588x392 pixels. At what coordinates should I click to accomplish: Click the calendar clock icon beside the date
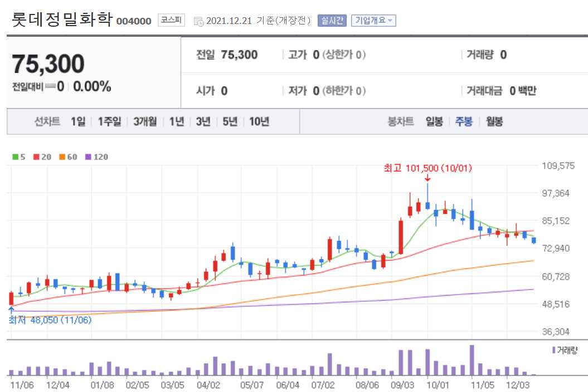(x=198, y=21)
